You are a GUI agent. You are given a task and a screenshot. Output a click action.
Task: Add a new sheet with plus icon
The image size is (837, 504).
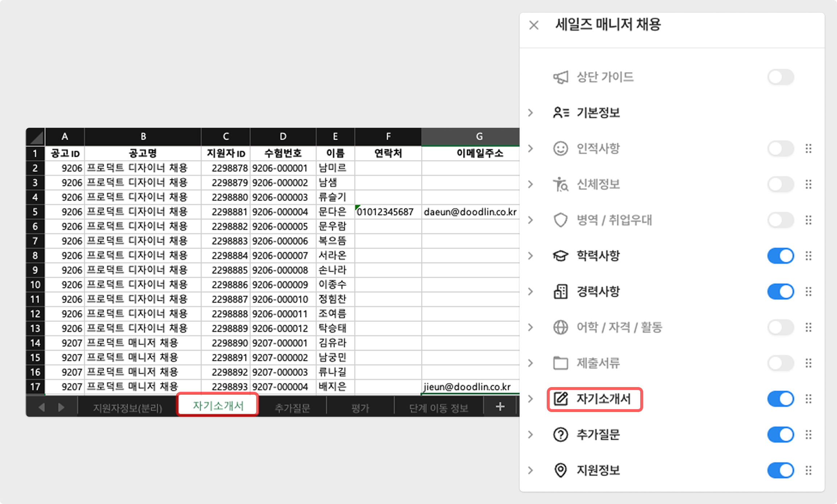(x=500, y=407)
